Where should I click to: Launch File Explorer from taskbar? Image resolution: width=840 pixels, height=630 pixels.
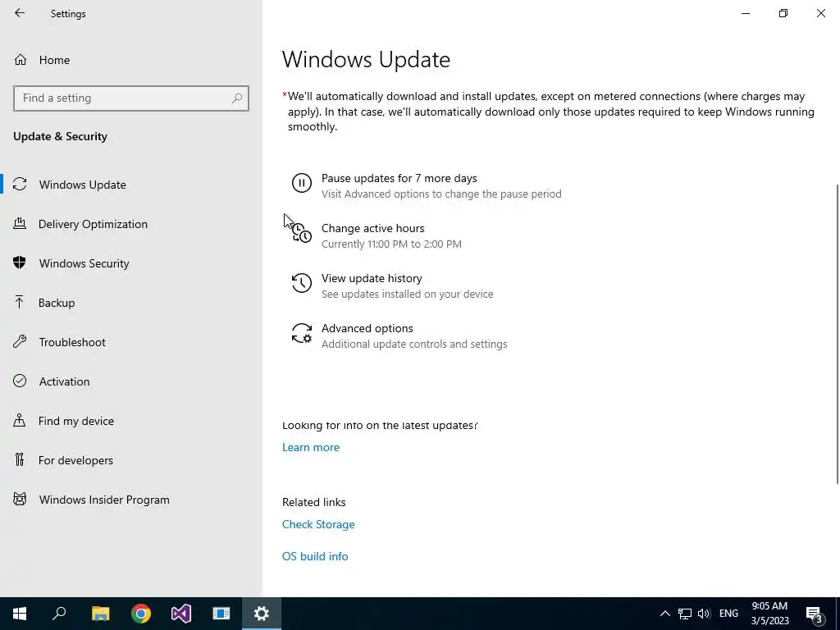click(100, 614)
